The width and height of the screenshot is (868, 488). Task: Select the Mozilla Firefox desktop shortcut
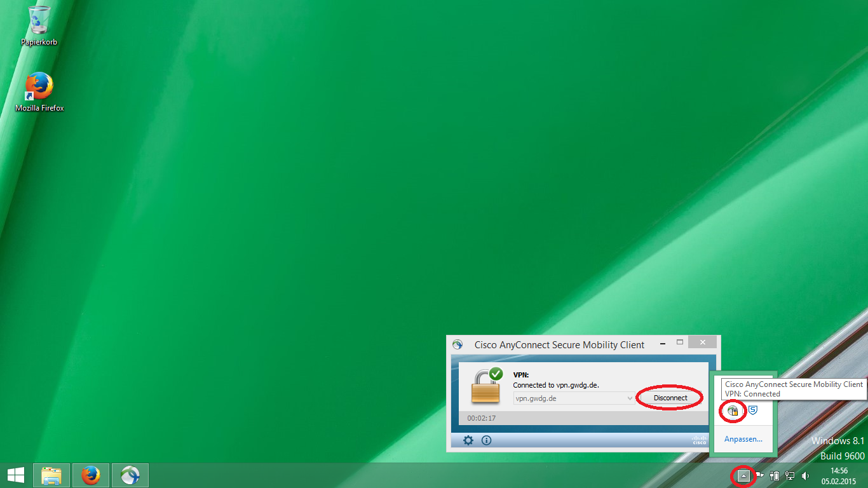pyautogui.click(x=39, y=92)
